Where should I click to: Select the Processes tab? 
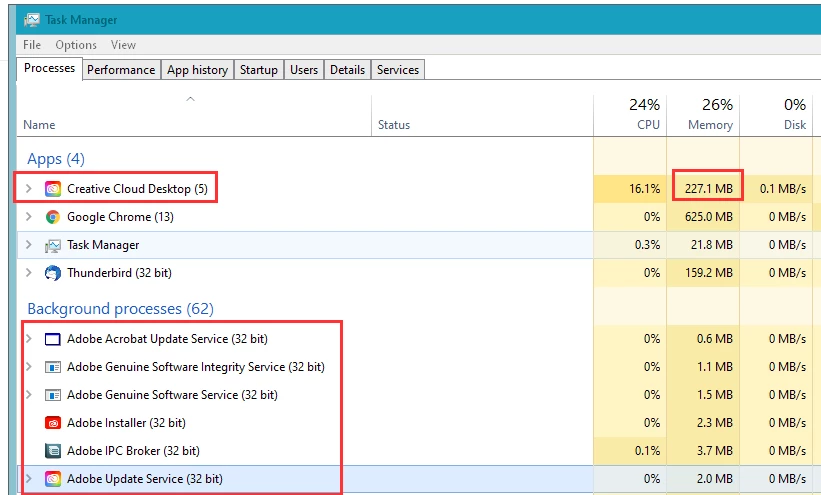(50, 69)
